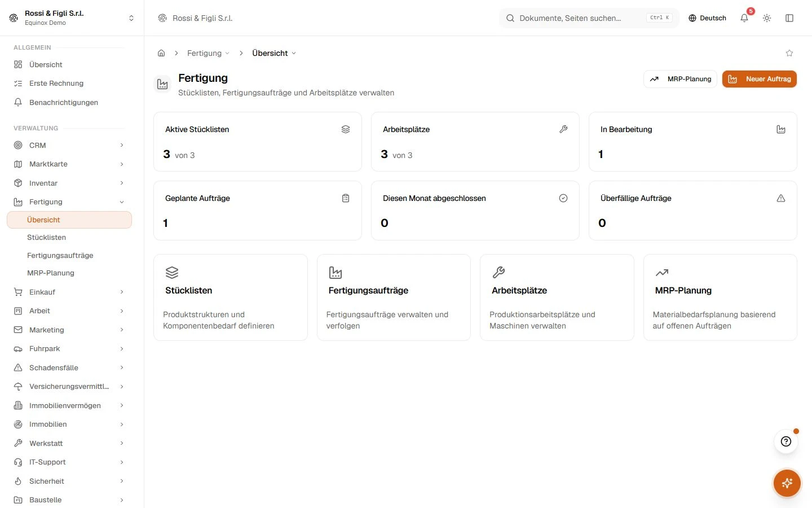
Task: Click the IT-Support headset icon
Action: pyautogui.click(x=18, y=462)
